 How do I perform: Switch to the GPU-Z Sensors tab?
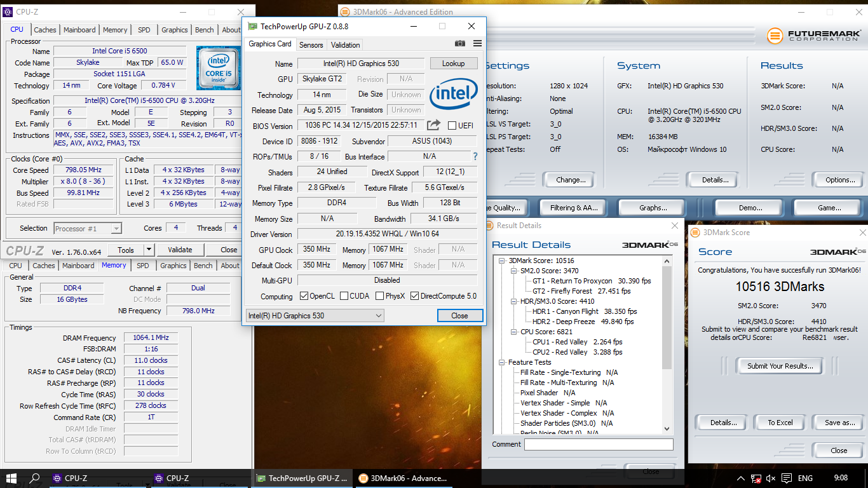click(x=311, y=44)
